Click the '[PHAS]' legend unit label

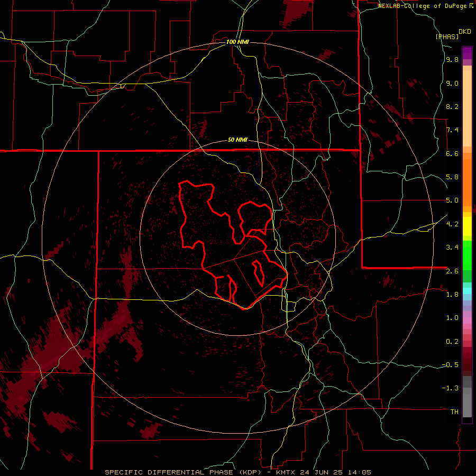click(447, 36)
